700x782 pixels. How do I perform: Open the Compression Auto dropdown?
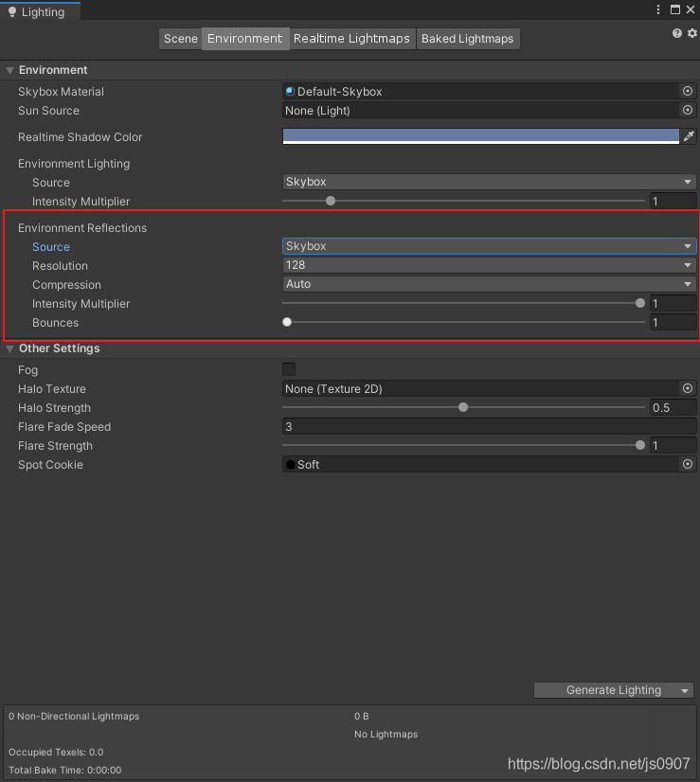click(489, 284)
